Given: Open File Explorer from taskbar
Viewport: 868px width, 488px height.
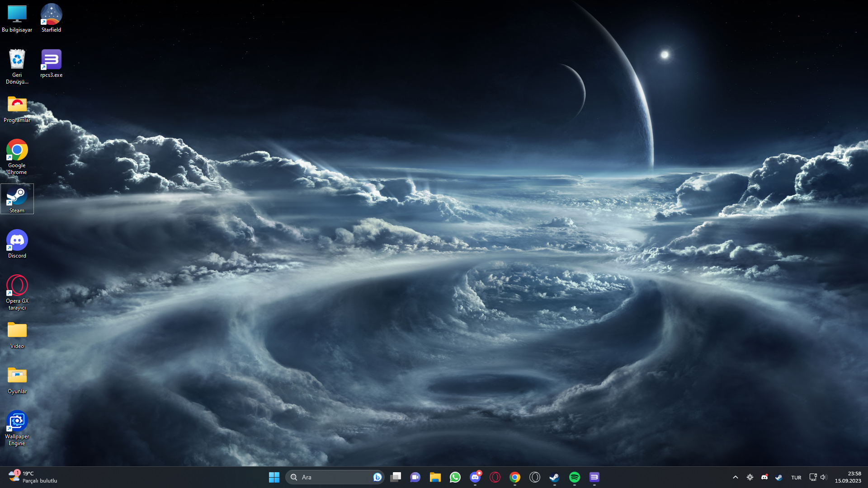Looking at the screenshot, I should [x=435, y=477].
